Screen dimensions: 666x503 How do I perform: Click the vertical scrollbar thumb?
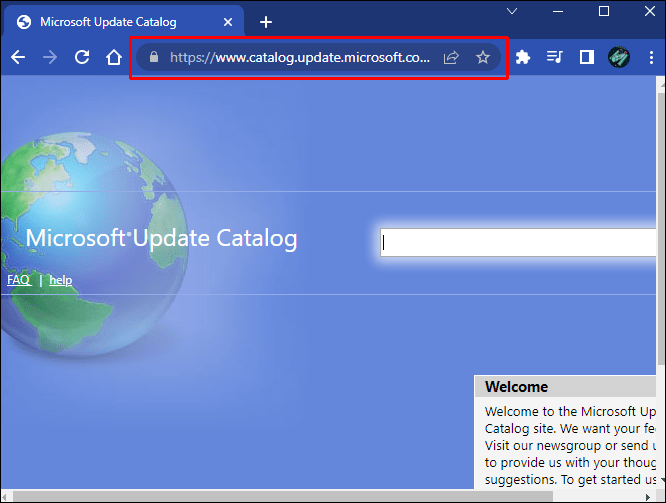[661, 229]
